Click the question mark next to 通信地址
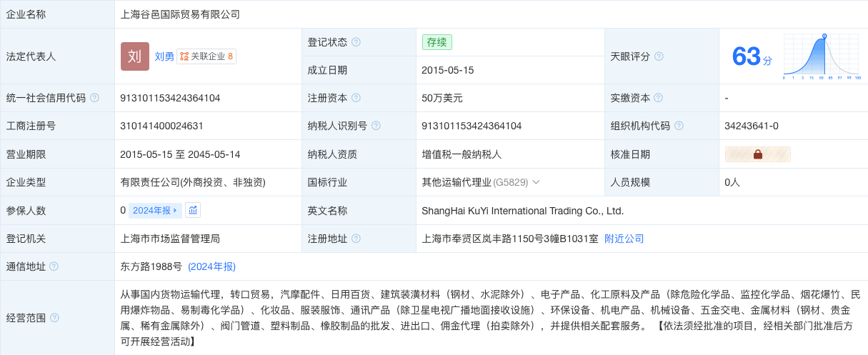Image resolution: width=868 pixels, height=355 pixels. (x=54, y=266)
